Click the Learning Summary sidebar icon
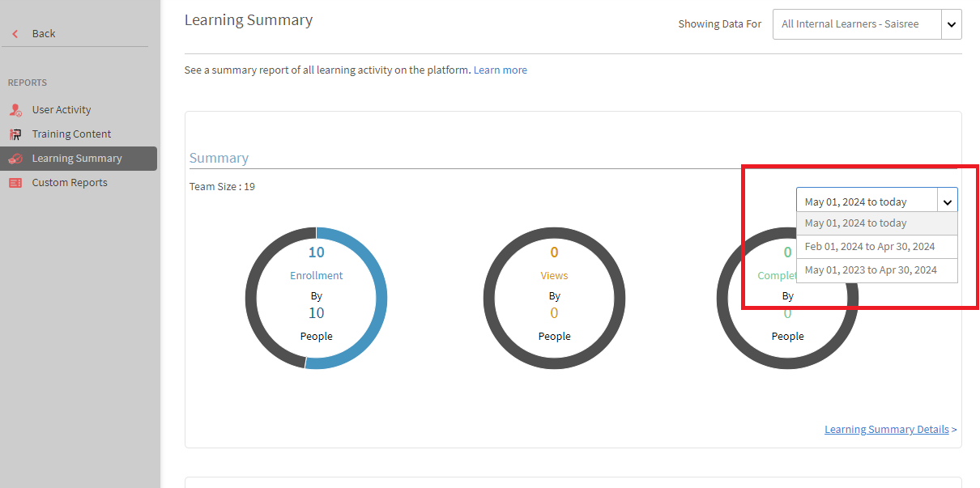980x488 pixels. (x=15, y=159)
